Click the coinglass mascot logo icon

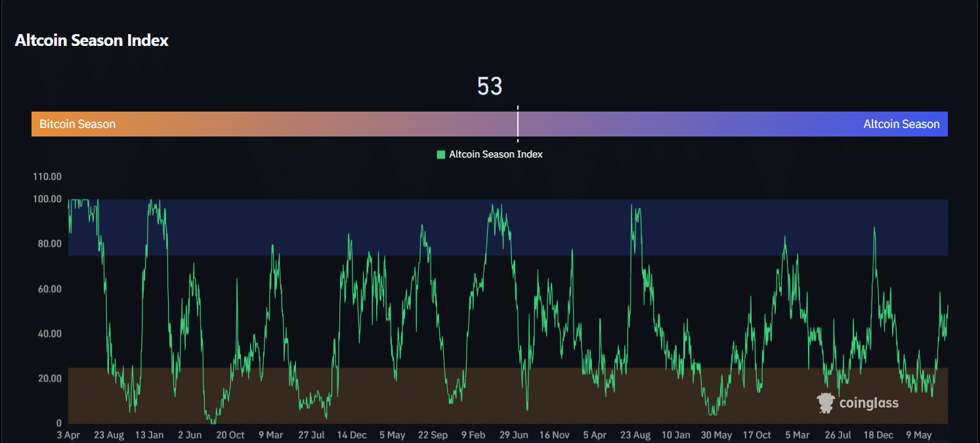pyautogui.click(x=826, y=403)
